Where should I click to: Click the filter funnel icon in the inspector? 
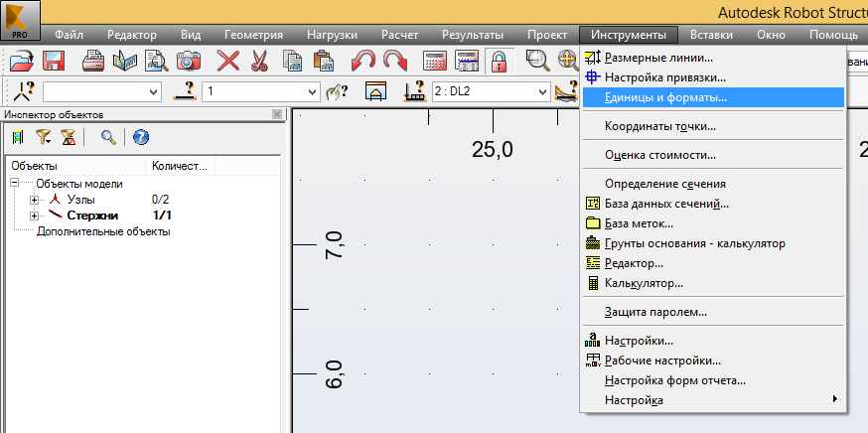pyautogui.click(x=44, y=137)
